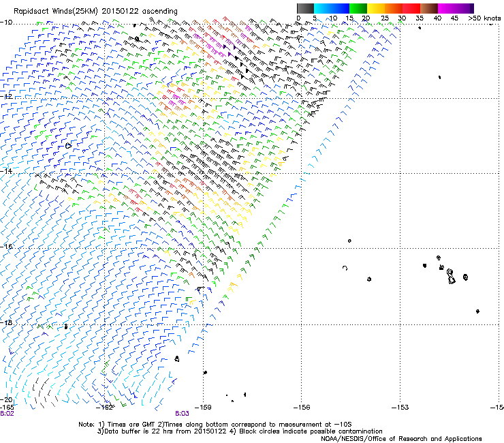Click the legend tick label '10'
The width and height of the screenshot is (504, 443).
point(333,18)
